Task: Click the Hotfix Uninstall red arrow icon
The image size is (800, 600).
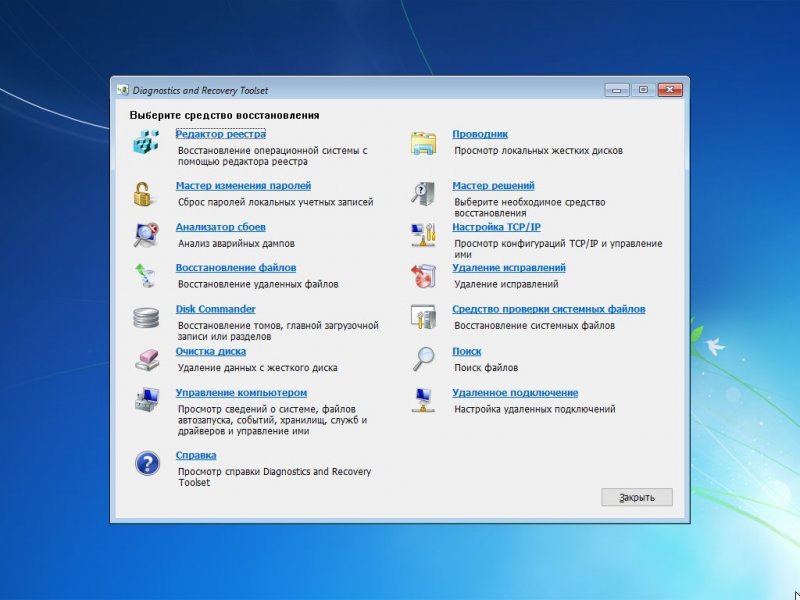Action: 423,276
